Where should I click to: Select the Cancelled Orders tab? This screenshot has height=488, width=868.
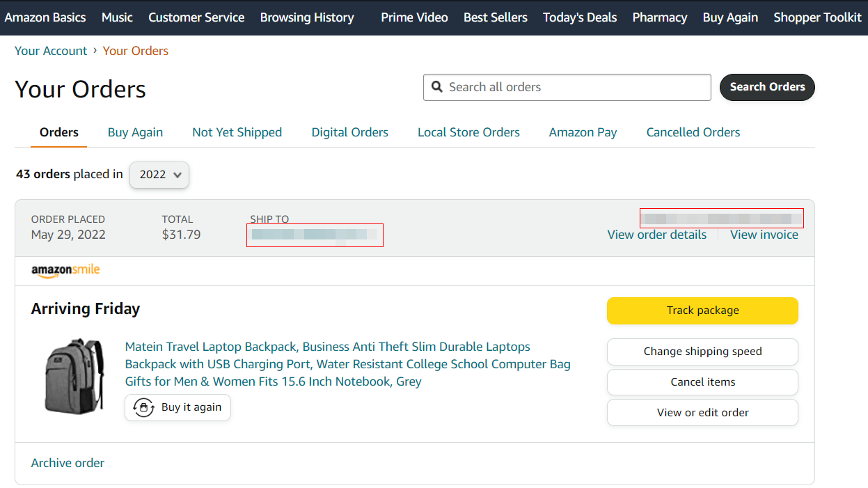[x=693, y=132]
